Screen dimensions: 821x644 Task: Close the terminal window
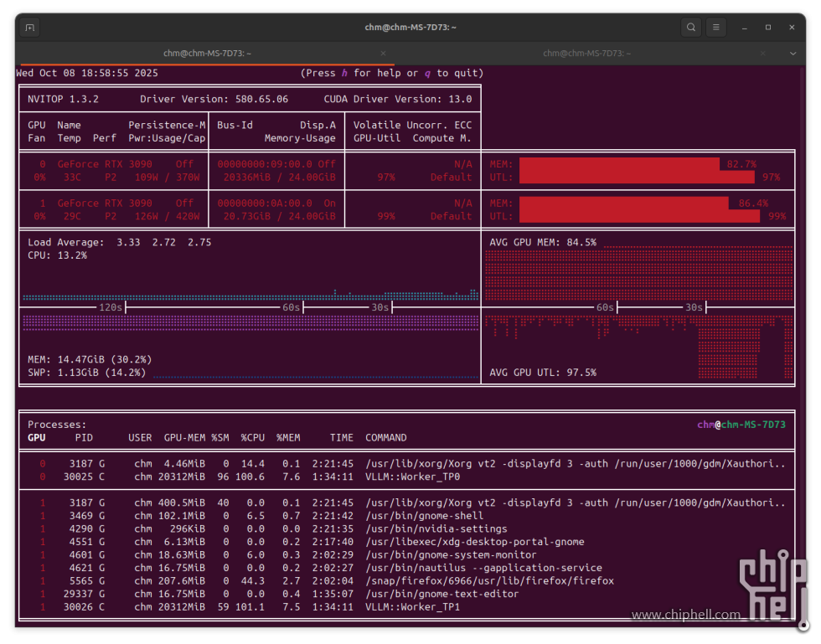[x=792, y=28]
